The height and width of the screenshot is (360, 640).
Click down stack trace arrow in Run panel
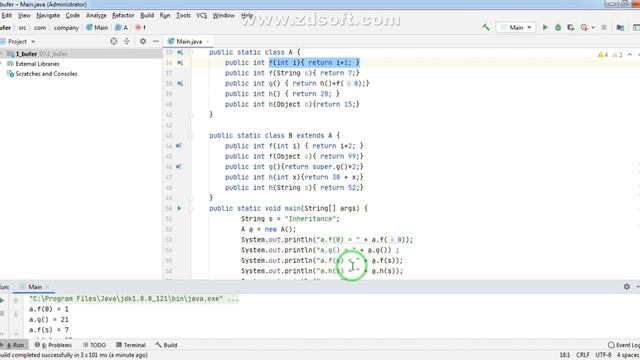coord(16,314)
